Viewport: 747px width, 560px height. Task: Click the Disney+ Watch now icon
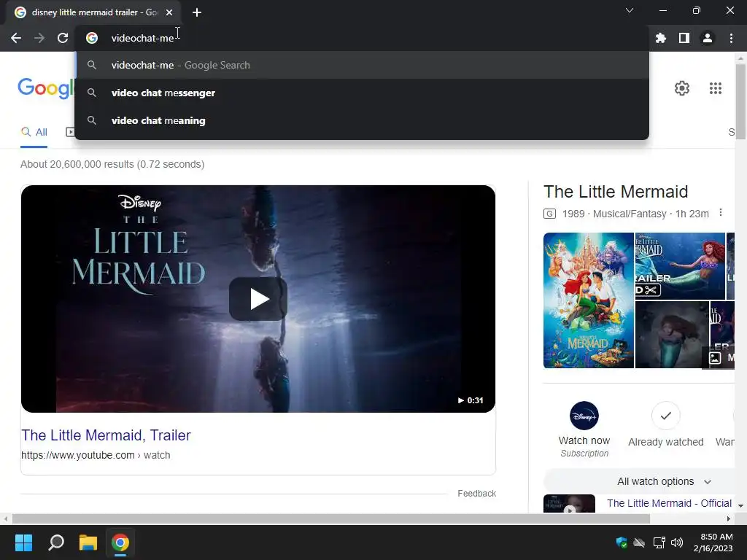584,416
